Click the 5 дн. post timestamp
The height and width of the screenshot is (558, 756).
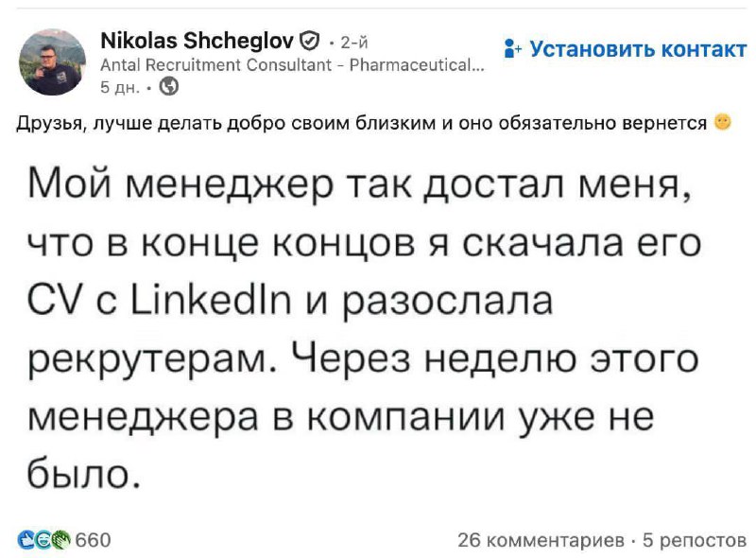point(119,87)
